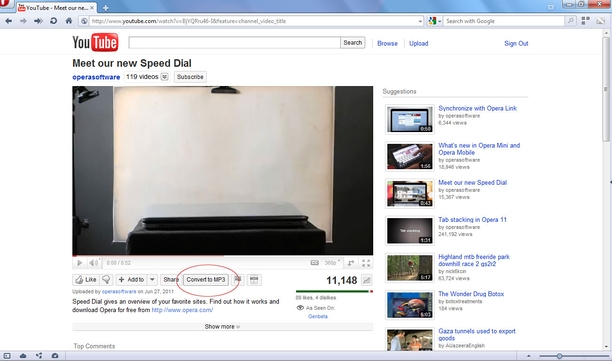
Task: Open the Upload link
Action: click(418, 43)
